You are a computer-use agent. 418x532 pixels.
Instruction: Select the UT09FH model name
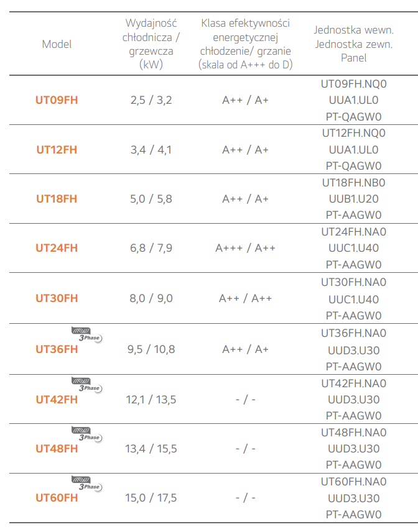(x=57, y=100)
